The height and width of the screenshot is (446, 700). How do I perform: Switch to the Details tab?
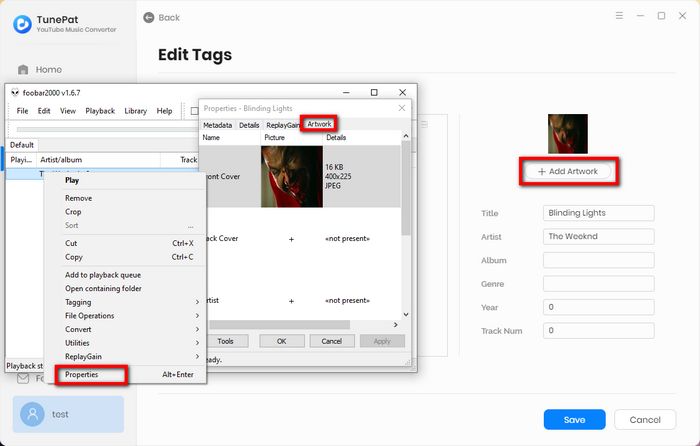pos(249,125)
